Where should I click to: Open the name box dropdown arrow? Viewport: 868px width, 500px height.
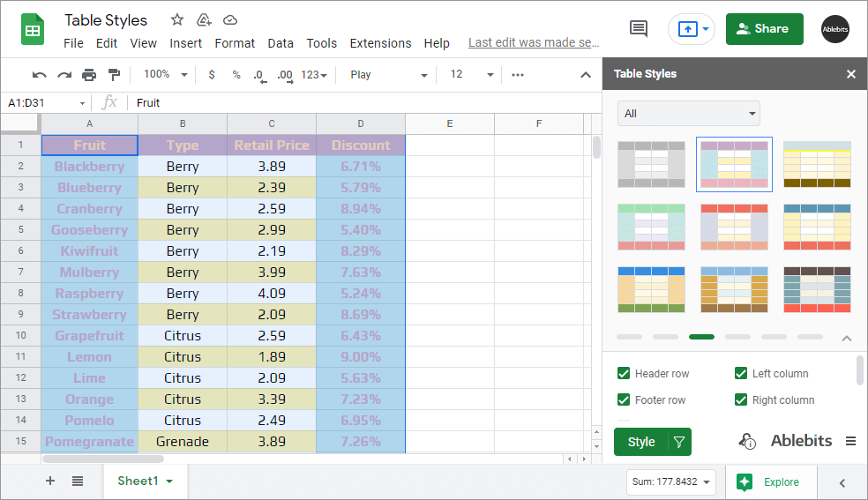(83, 103)
